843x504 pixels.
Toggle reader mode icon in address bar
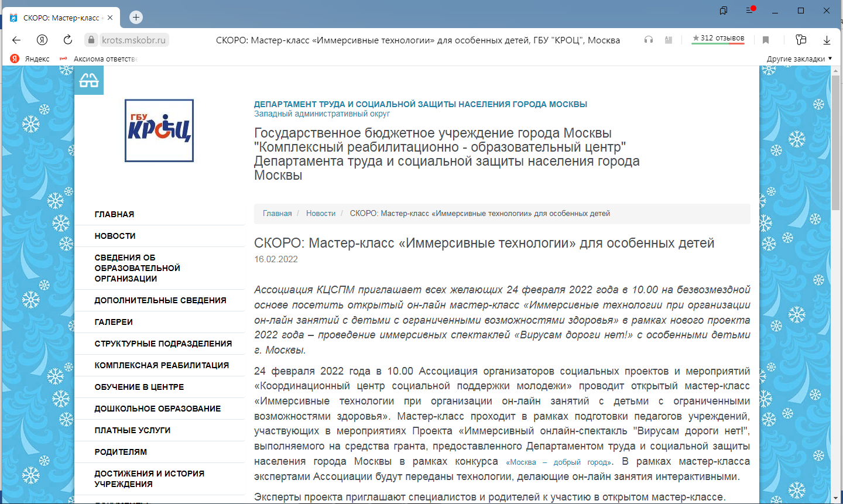669,40
